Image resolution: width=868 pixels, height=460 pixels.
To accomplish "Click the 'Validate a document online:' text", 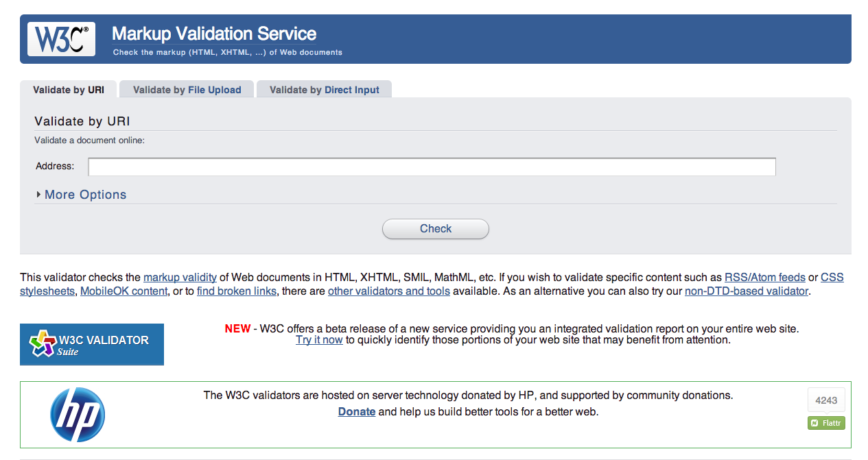I will (90, 141).
